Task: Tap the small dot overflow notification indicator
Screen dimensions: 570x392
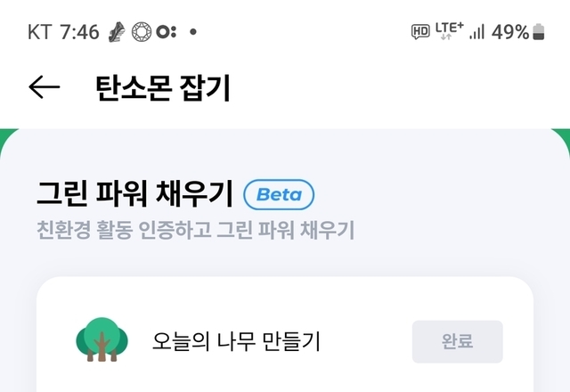Action: 193,32
